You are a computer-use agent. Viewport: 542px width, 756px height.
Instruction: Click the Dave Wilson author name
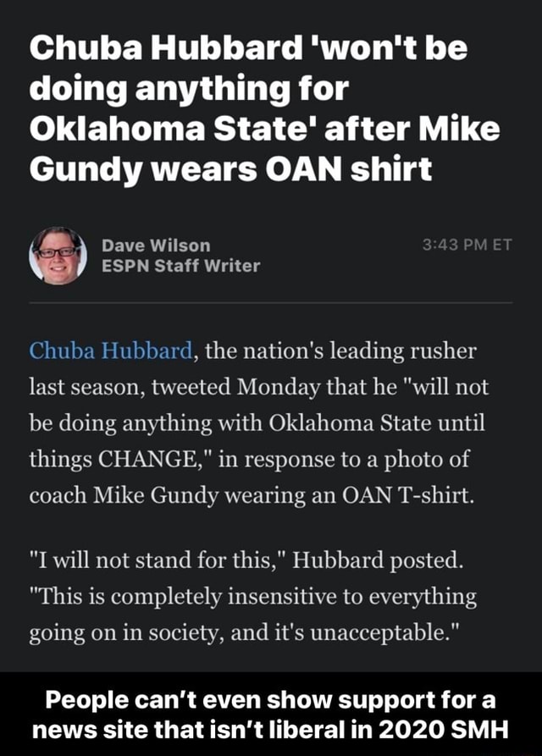tap(156, 246)
